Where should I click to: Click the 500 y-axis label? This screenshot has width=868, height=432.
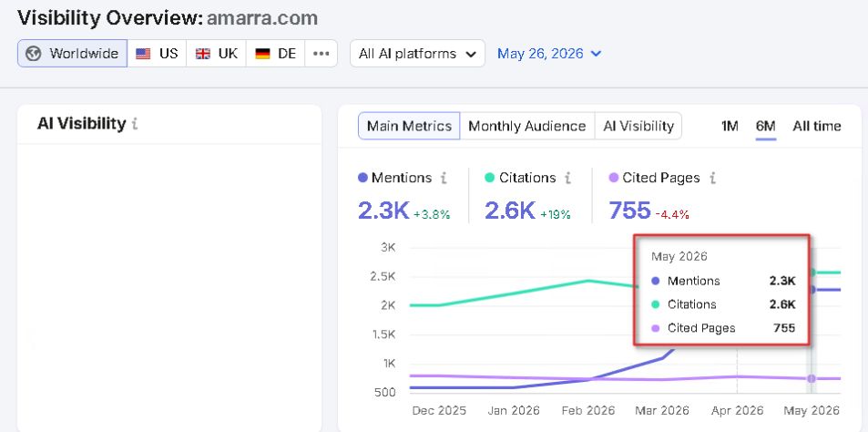pos(384,392)
